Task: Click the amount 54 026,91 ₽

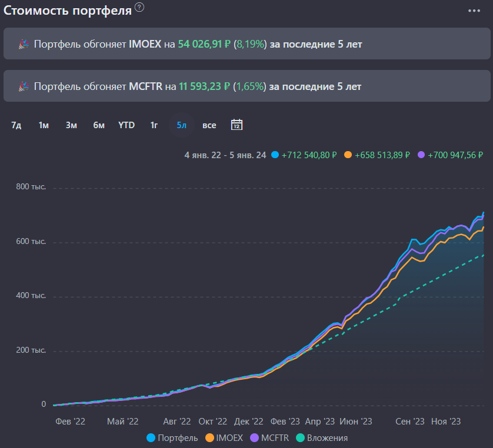Action: pos(204,44)
